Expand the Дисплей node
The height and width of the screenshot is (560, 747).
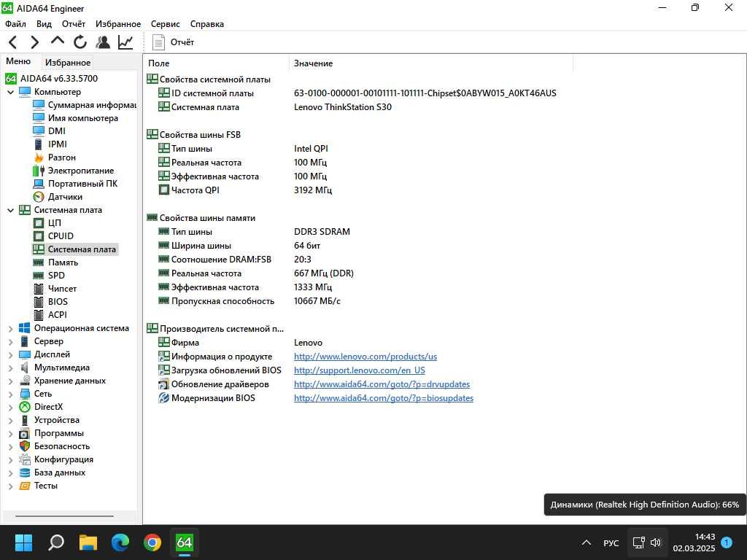[10, 355]
